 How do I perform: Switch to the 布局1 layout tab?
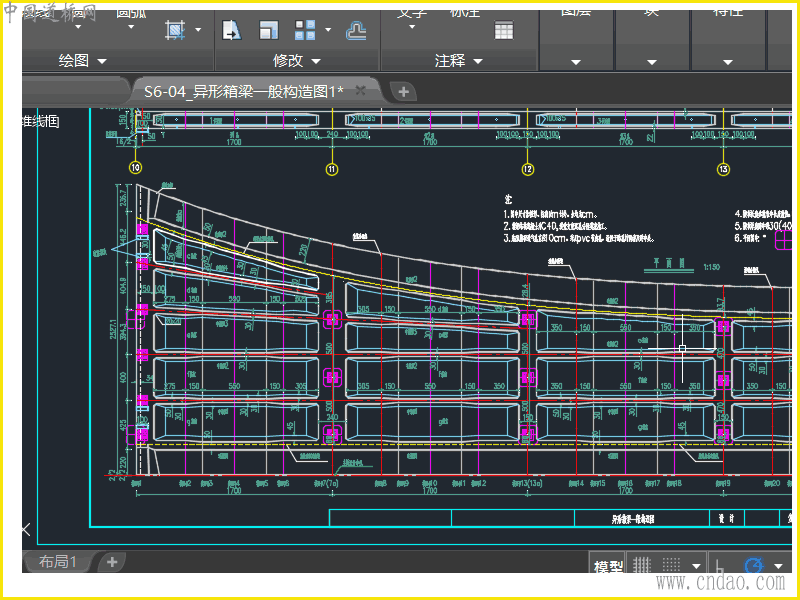click(x=58, y=561)
